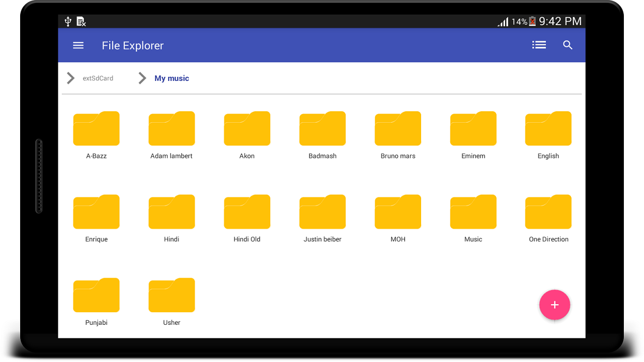Tap the signal strength bars
The width and height of the screenshot is (644, 362).
click(503, 22)
